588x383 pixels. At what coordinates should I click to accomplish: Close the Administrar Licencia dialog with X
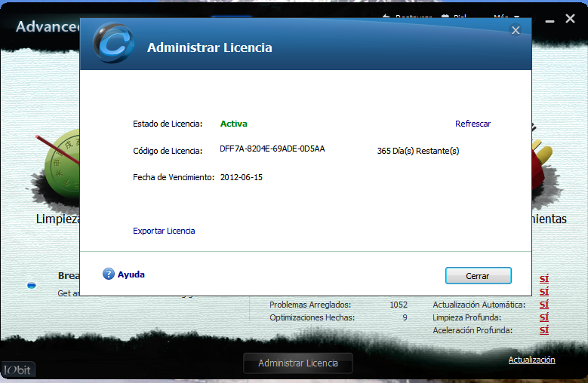pyautogui.click(x=516, y=30)
